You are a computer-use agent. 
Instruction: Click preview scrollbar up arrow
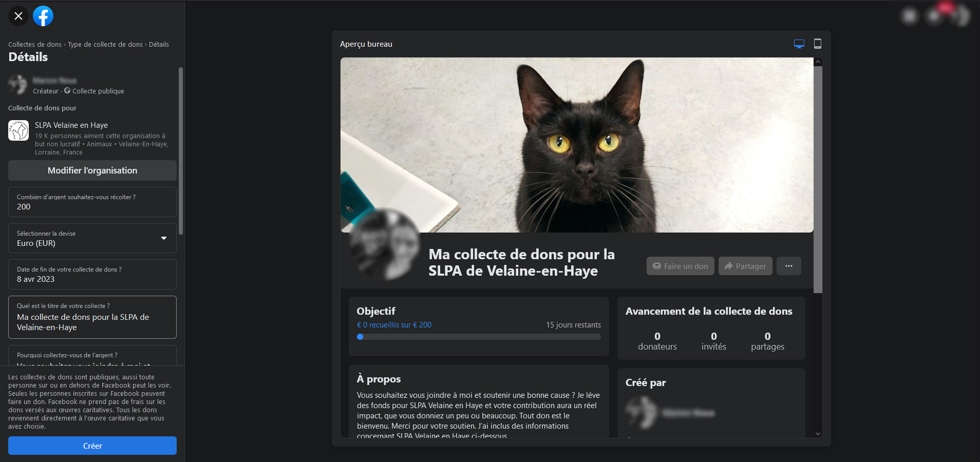pyautogui.click(x=818, y=62)
